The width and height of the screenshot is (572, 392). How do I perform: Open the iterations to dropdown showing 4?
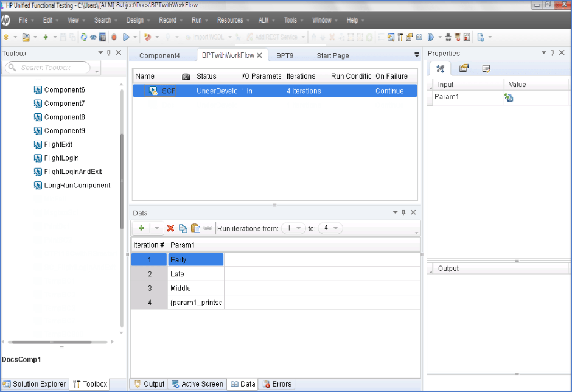click(334, 228)
